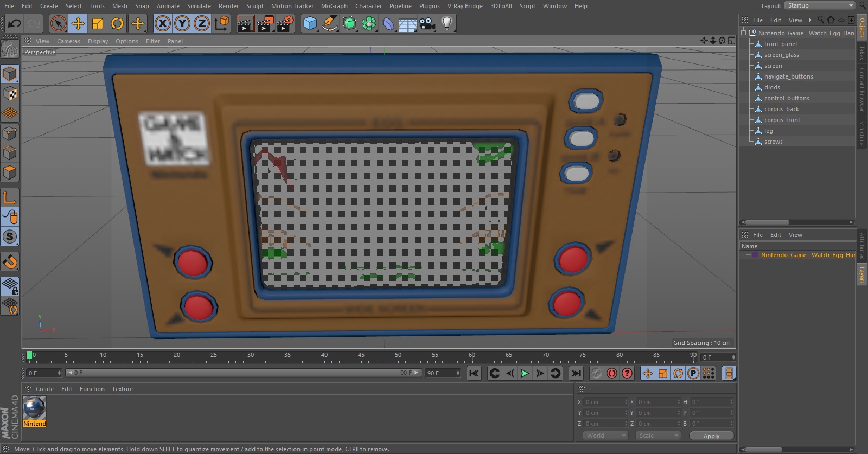Select front_panel object in tree
The height and width of the screenshot is (454, 868).
point(781,44)
